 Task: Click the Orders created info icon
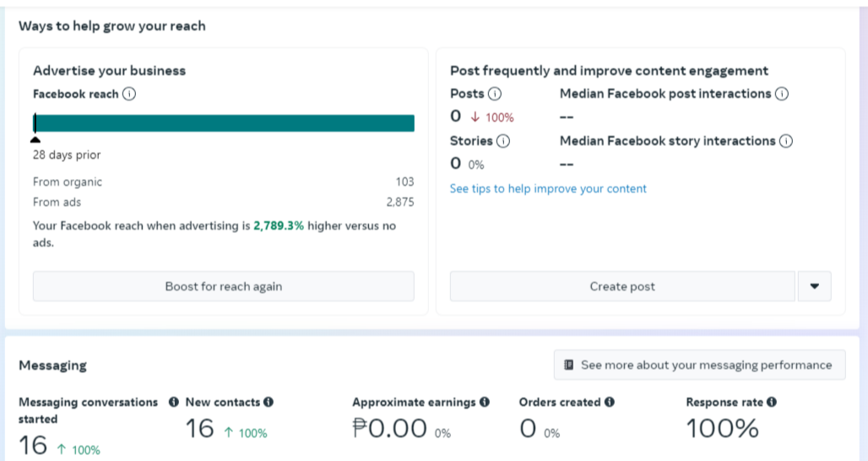click(x=610, y=403)
